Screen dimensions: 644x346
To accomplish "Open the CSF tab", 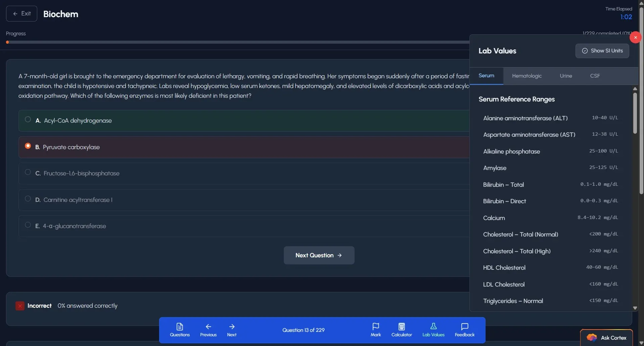I will tap(595, 76).
